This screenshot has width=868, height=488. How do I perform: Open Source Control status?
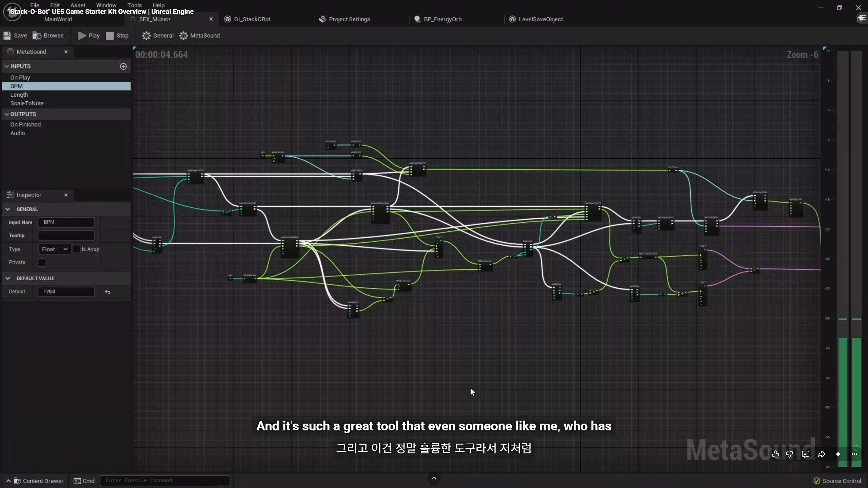coord(837,481)
